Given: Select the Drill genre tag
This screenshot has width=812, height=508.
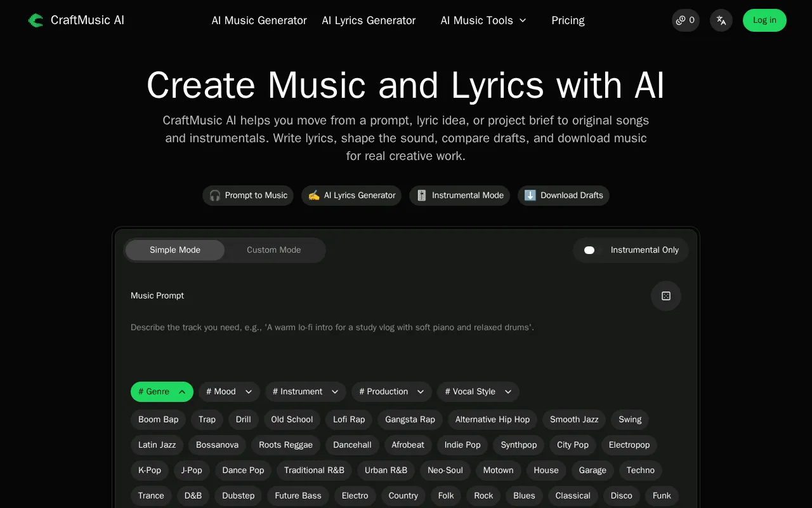Looking at the screenshot, I should [243, 420].
